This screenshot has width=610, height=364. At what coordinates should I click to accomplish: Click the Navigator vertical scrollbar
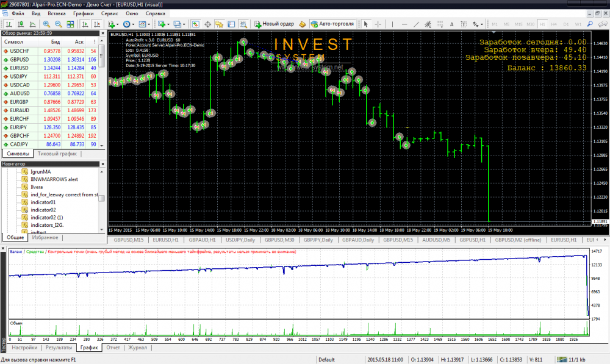102,201
